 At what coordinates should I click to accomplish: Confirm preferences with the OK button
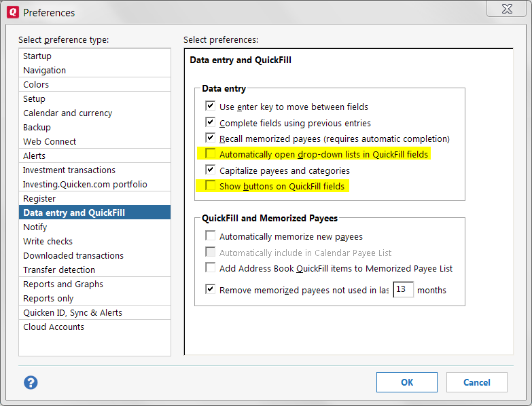pyautogui.click(x=407, y=382)
